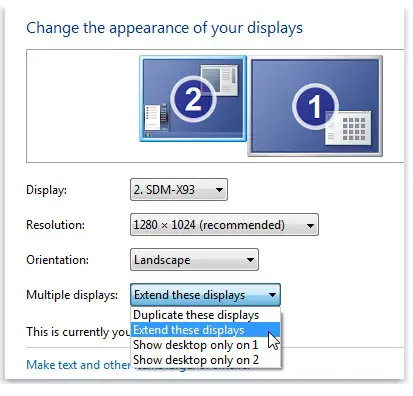The height and width of the screenshot is (396, 413).
Task: Open the Resolution dropdown showing 1280 × 1024
Action: click(224, 225)
